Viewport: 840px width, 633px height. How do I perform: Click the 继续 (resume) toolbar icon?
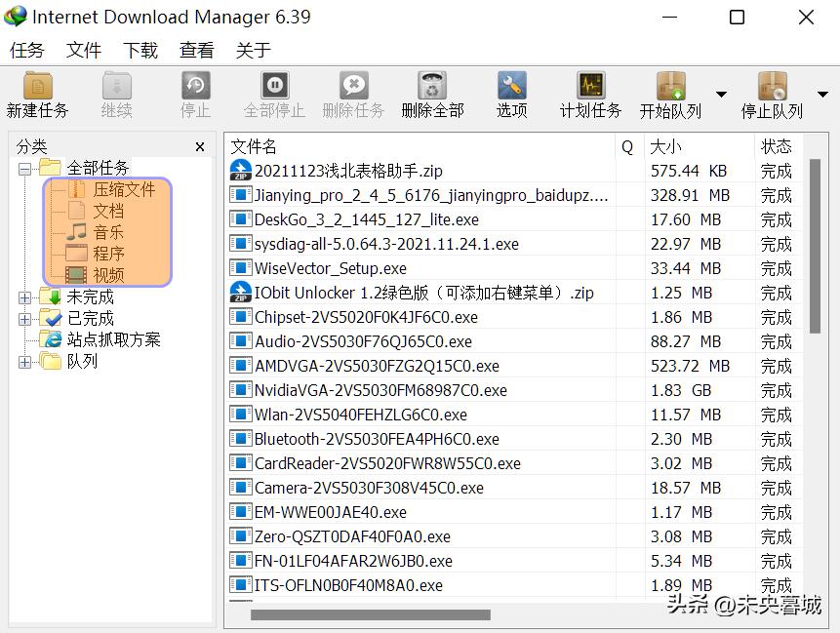(x=116, y=86)
